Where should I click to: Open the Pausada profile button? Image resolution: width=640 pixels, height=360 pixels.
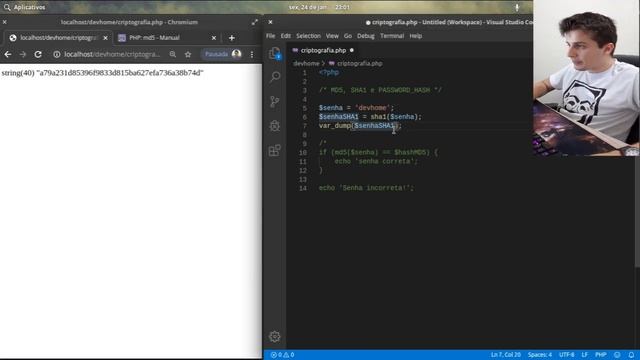(223, 54)
